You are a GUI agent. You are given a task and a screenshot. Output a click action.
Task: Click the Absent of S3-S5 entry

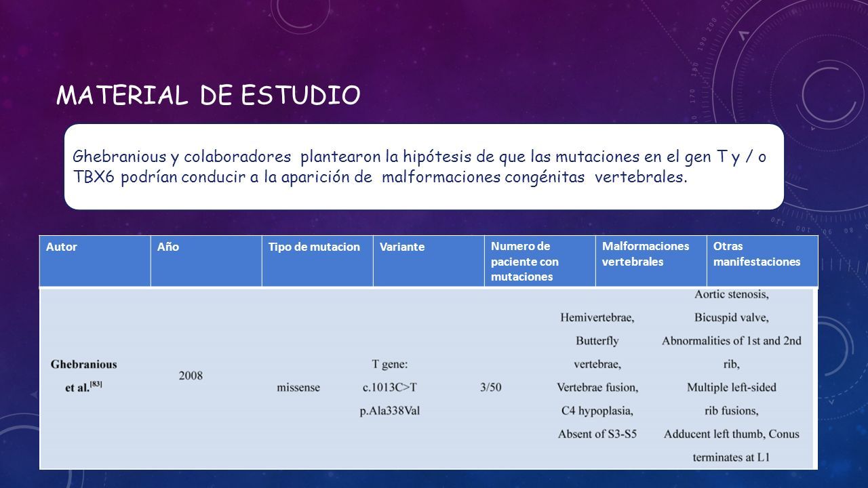[597, 434]
